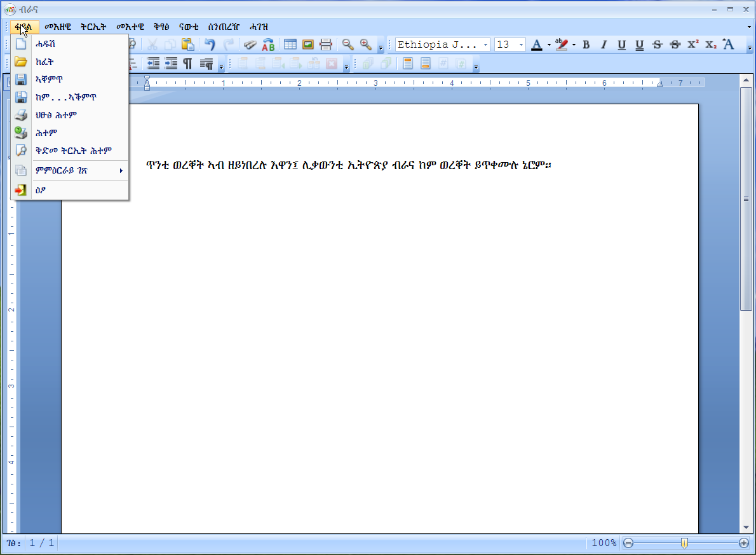Viewport: 756px width, 555px height.
Task: Open the ትርኢት menu
Action: tap(93, 27)
